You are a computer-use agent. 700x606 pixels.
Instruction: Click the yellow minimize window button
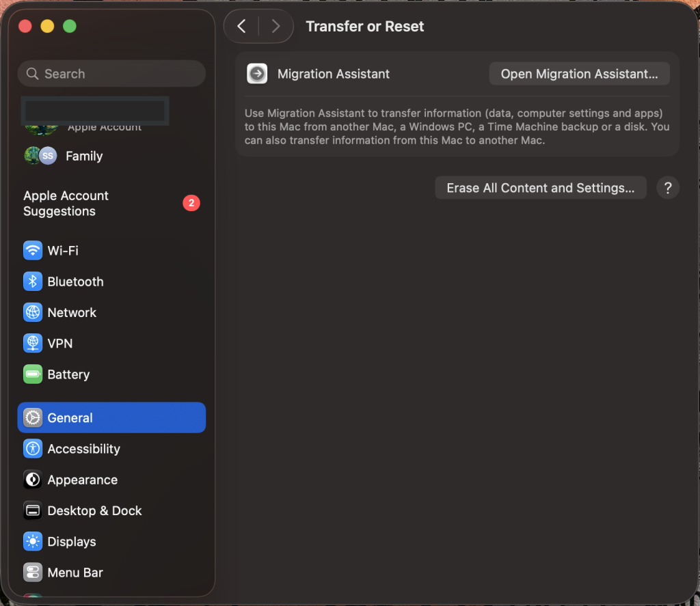click(47, 27)
